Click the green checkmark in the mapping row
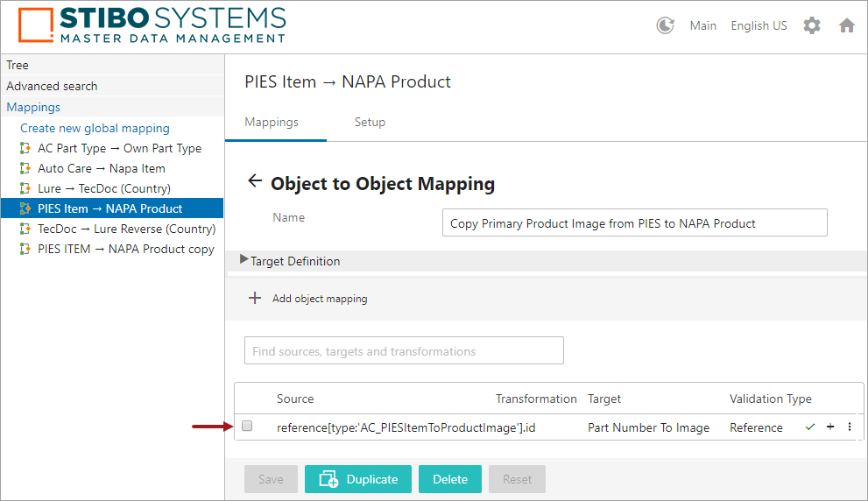The image size is (868, 501). coord(810,427)
